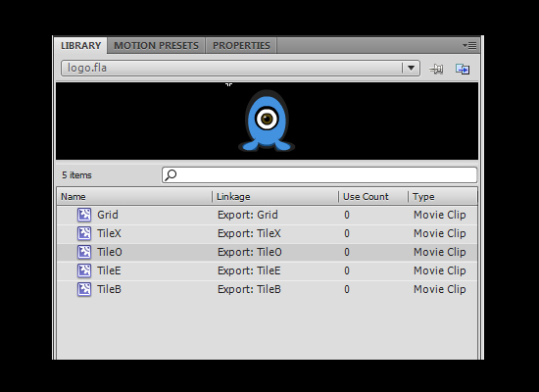539x392 pixels.
Task: Click the Type column header
Action: point(443,197)
